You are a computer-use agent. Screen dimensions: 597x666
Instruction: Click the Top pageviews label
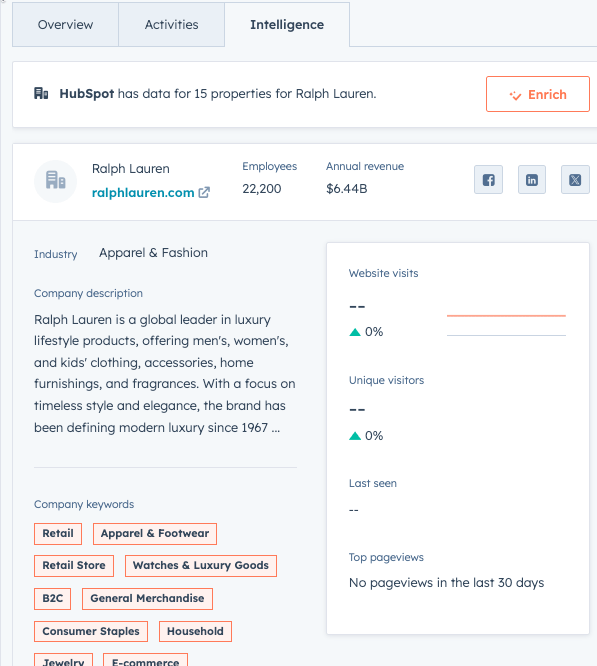pyautogui.click(x=386, y=557)
